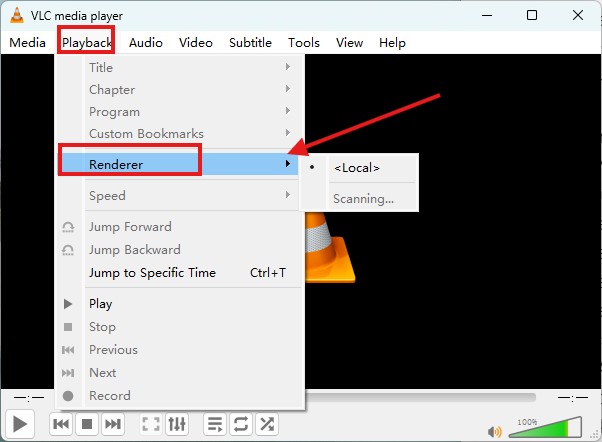Viewport: 602px width, 442px height.
Task: Expand the Custom Bookmarks submenu arrow
Action: (288, 132)
